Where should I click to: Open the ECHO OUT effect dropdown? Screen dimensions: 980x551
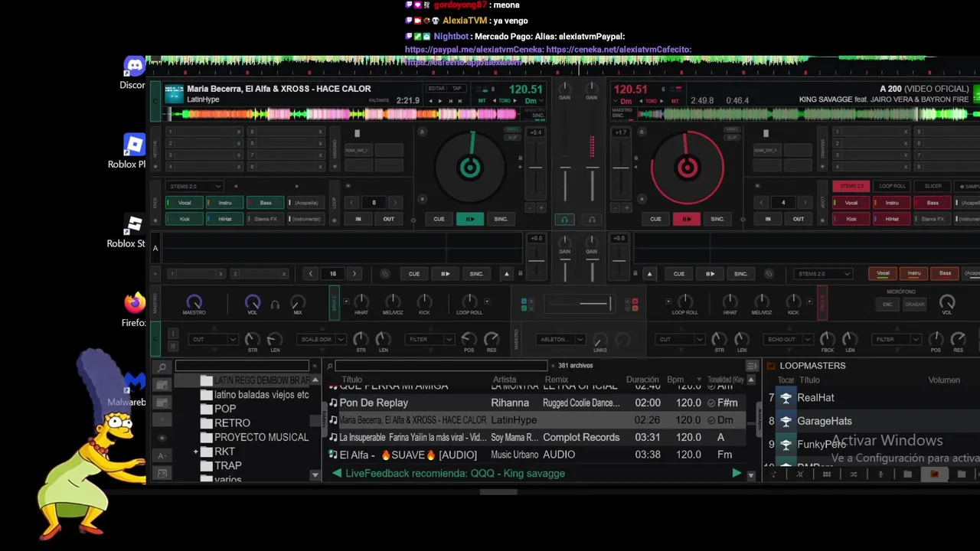click(787, 339)
